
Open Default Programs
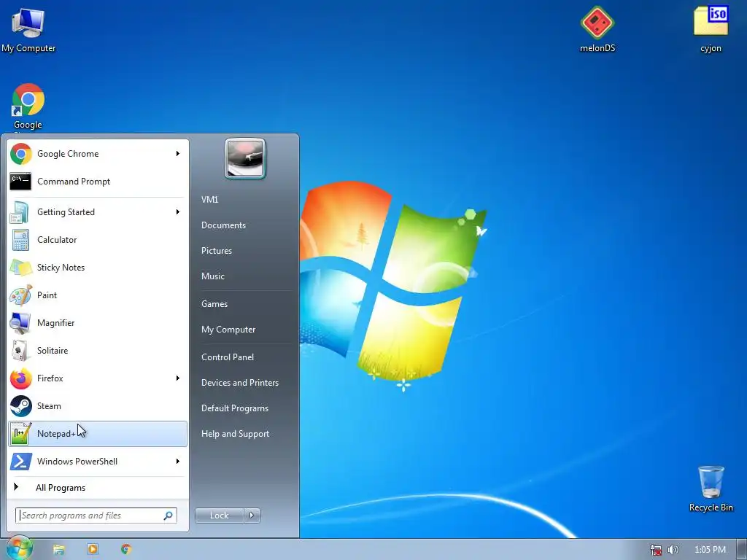point(244,408)
